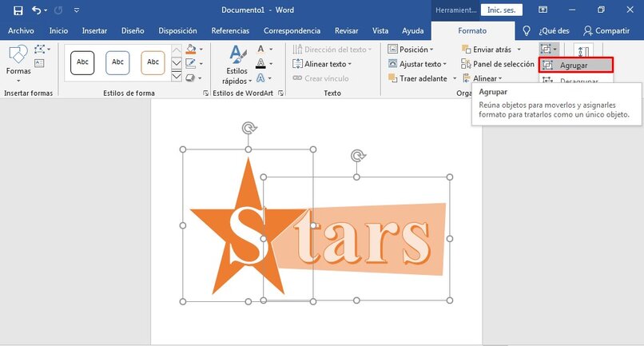Viewport: 644px width, 346px height.
Task: Select the tars WordArt banner text
Action: (x=361, y=240)
